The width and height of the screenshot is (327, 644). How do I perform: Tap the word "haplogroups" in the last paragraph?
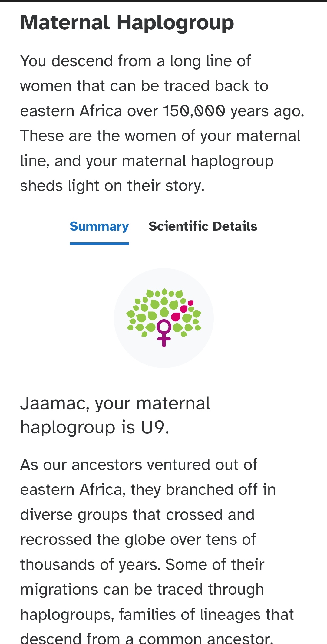pos(67,615)
